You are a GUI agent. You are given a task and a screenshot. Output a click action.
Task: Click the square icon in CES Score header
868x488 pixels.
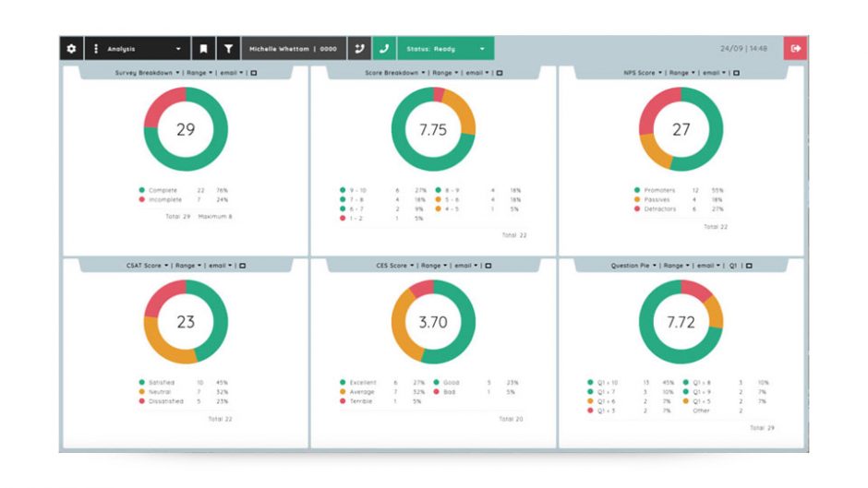488,266
